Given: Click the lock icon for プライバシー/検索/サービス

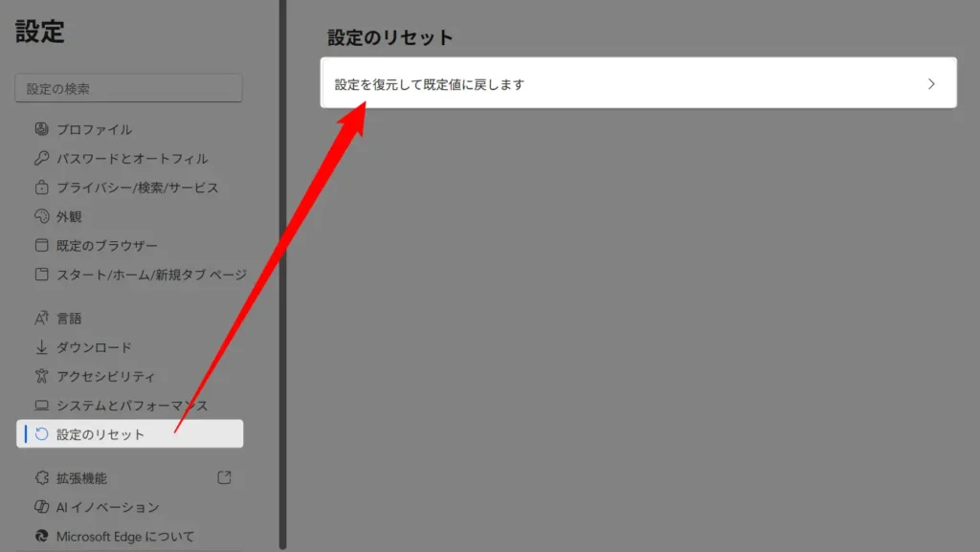Looking at the screenshot, I should tap(41, 188).
